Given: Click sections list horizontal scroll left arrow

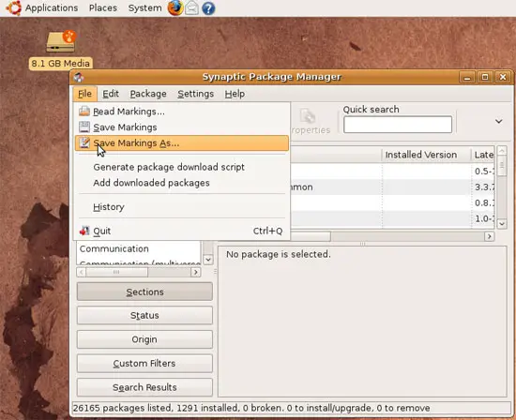Looking at the screenshot, I should (x=82, y=272).
